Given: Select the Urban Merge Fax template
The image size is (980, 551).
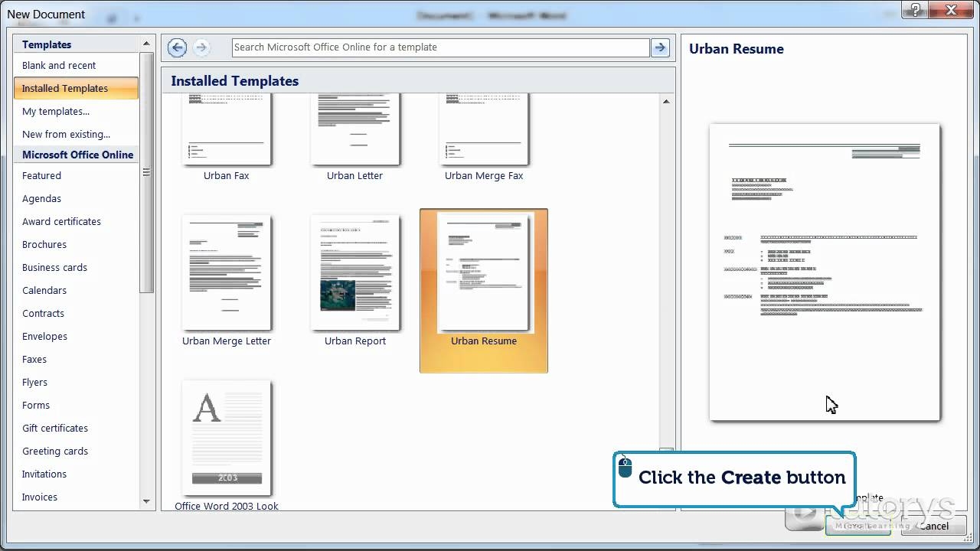Looking at the screenshot, I should [484, 138].
